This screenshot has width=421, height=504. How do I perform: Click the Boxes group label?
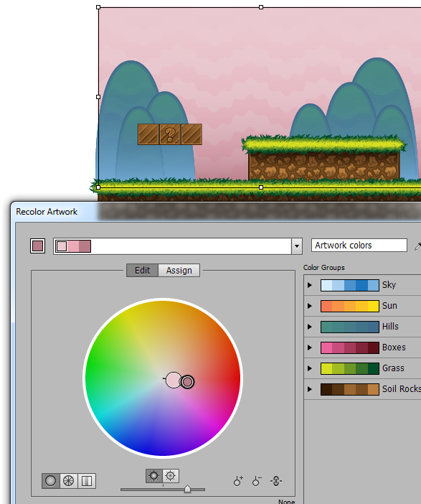pos(394,347)
